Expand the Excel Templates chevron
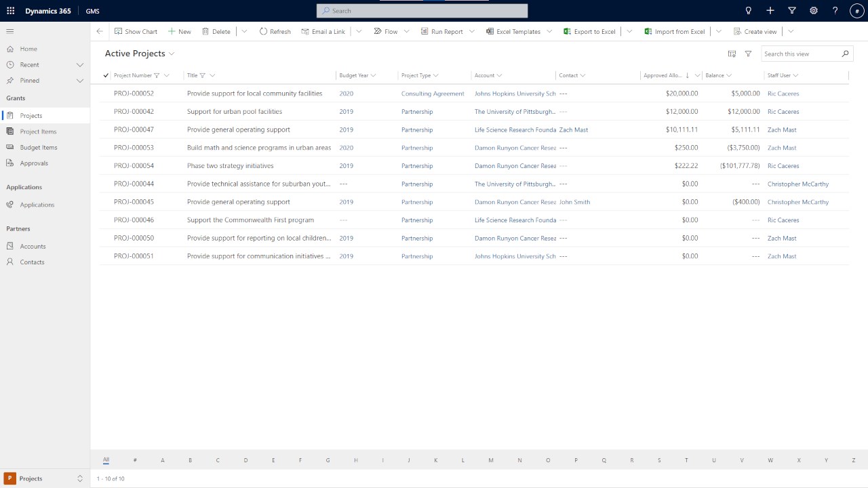Viewport: 868px width, 488px height. [x=549, y=31]
